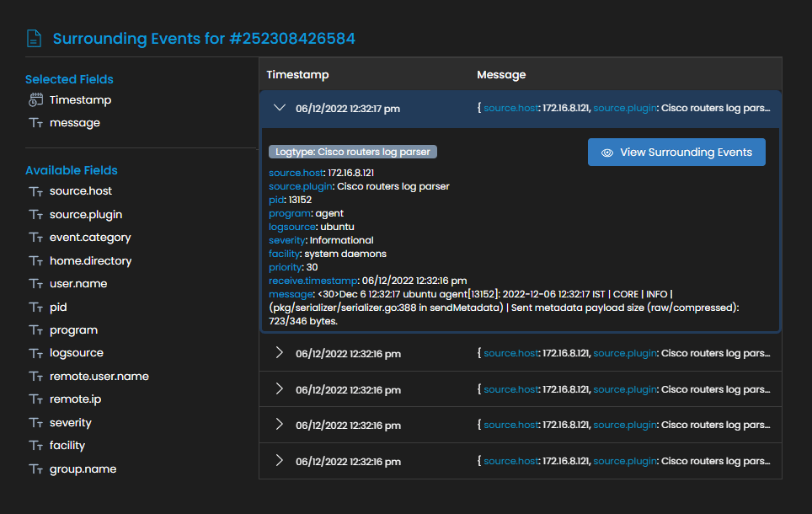The width and height of the screenshot is (812, 514).
Task: Click the calendar icon next to Timestamp field
Action: click(x=35, y=100)
